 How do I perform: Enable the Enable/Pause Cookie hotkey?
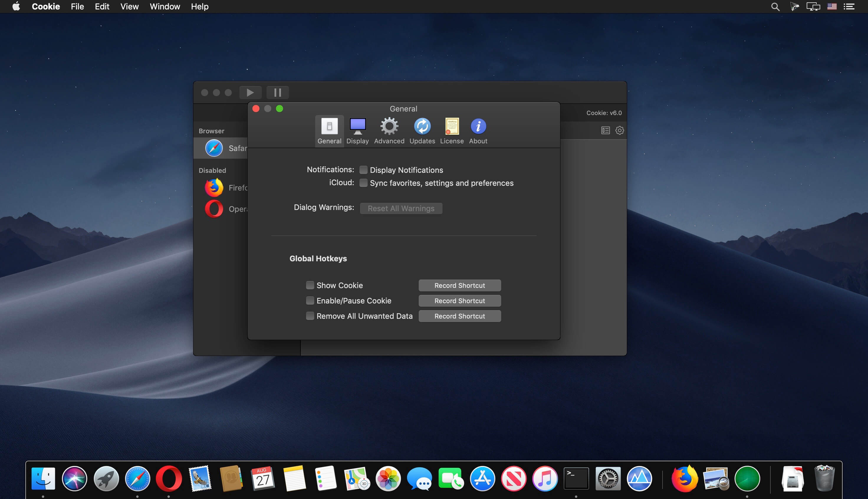(x=310, y=301)
